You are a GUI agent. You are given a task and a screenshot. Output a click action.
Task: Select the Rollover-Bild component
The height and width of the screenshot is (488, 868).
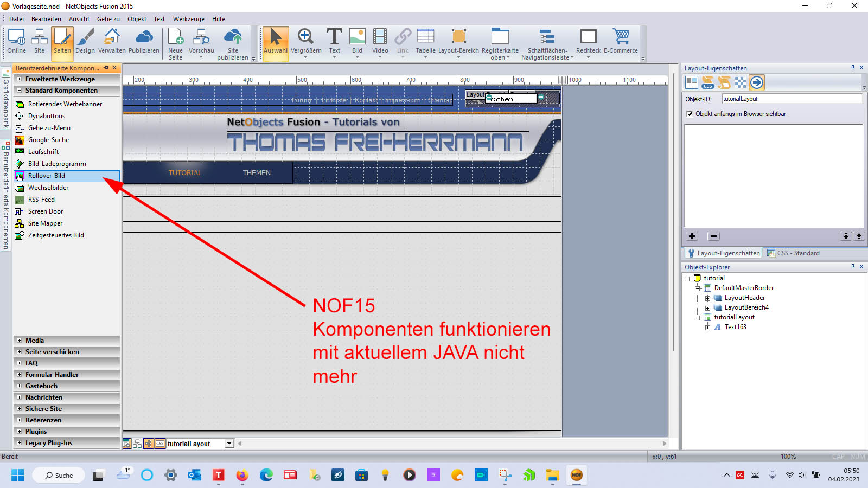[x=66, y=176]
